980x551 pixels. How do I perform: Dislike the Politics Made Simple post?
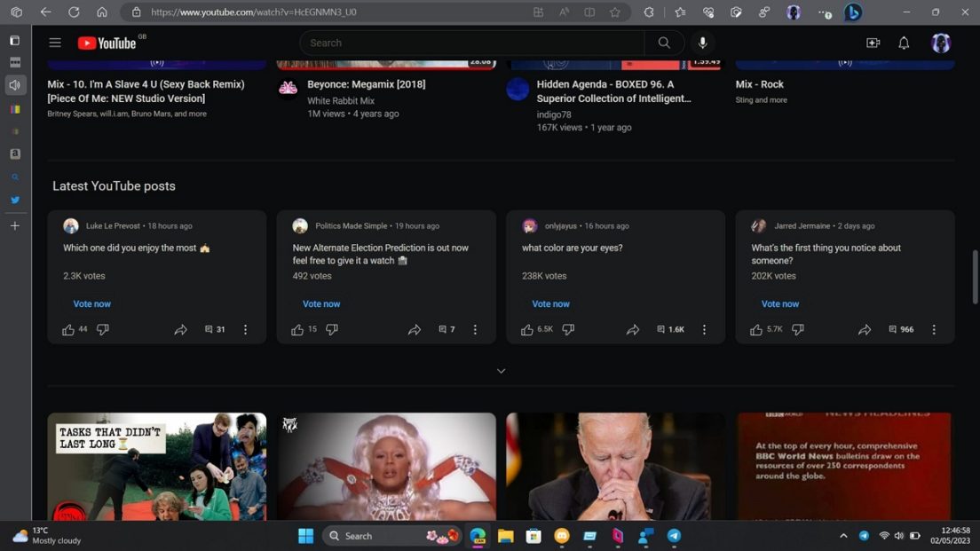(x=331, y=329)
